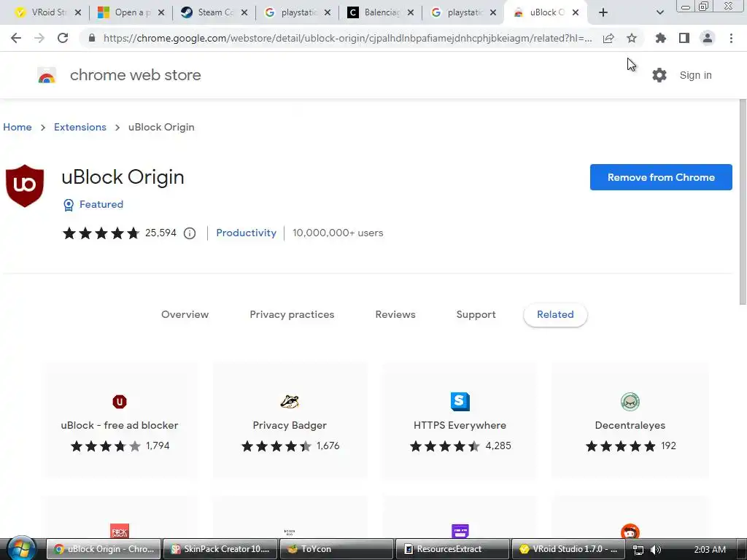747x560 pixels.
Task: Click the 2:03 AM taskbar clock
Action: (x=709, y=550)
